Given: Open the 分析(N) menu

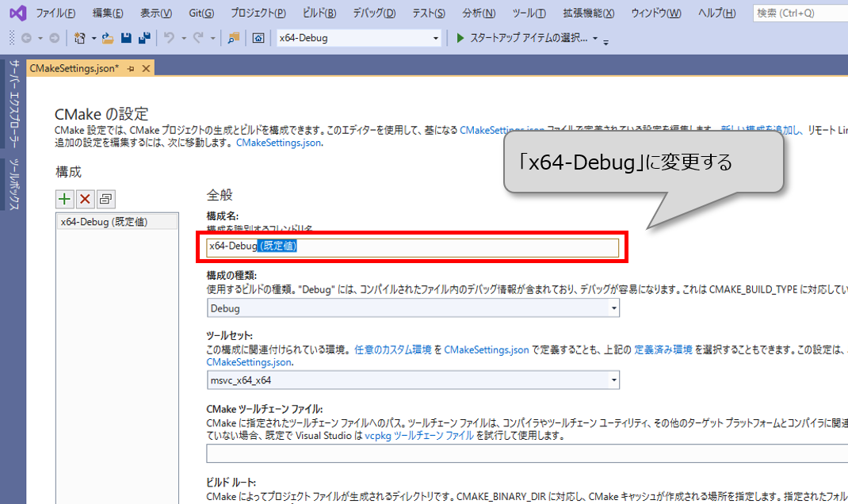Looking at the screenshot, I should point(479,13).
